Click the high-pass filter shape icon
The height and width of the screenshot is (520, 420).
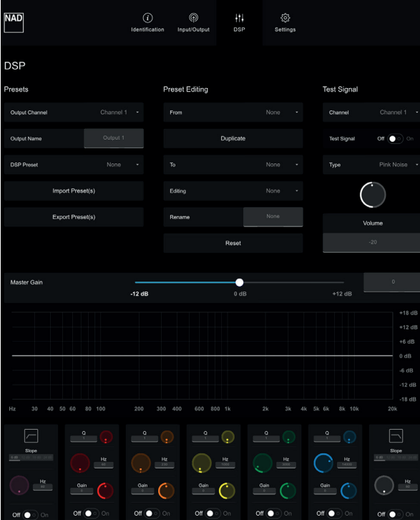31,435
